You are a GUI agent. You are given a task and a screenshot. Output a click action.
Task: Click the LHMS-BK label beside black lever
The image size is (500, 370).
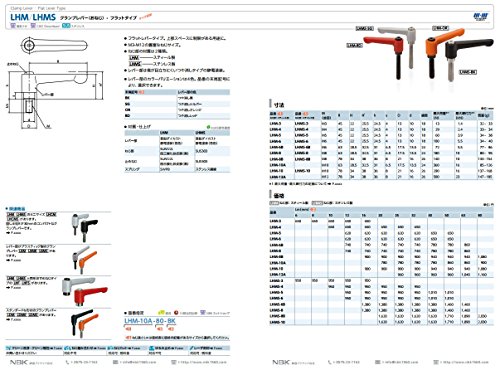[x=468, y=72]
